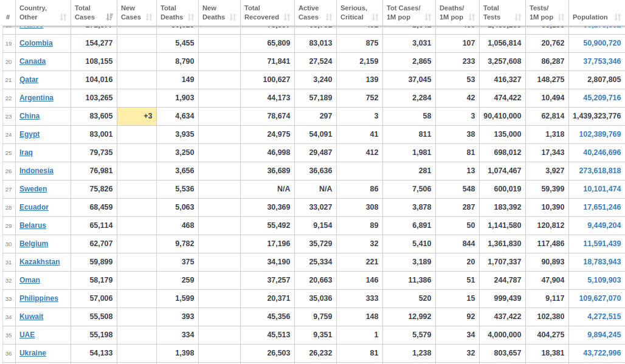Open Argentina population 45,209,716 link
Screen dimensions: 625x364
(x=602, y=98)
